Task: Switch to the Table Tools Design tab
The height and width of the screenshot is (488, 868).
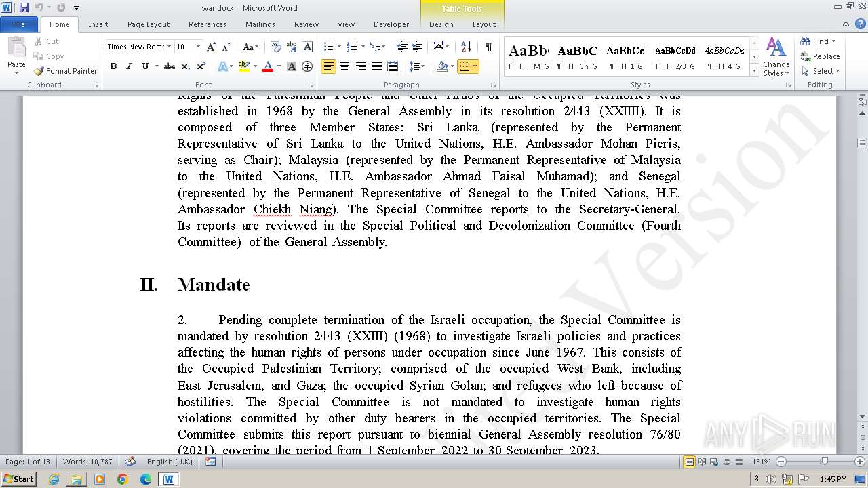Action: [441, 24]
